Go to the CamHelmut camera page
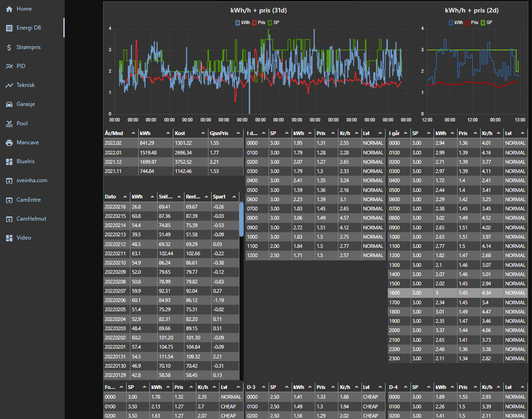This screenshot has height=419, width=532. pos(31,218)
